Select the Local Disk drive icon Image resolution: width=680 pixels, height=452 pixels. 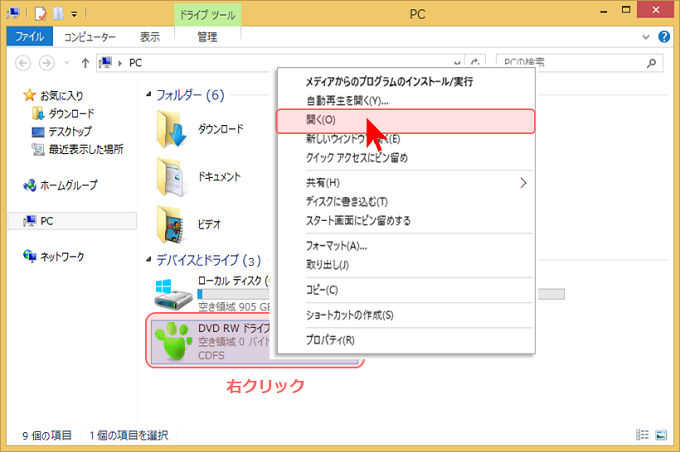tap(172, 291)
